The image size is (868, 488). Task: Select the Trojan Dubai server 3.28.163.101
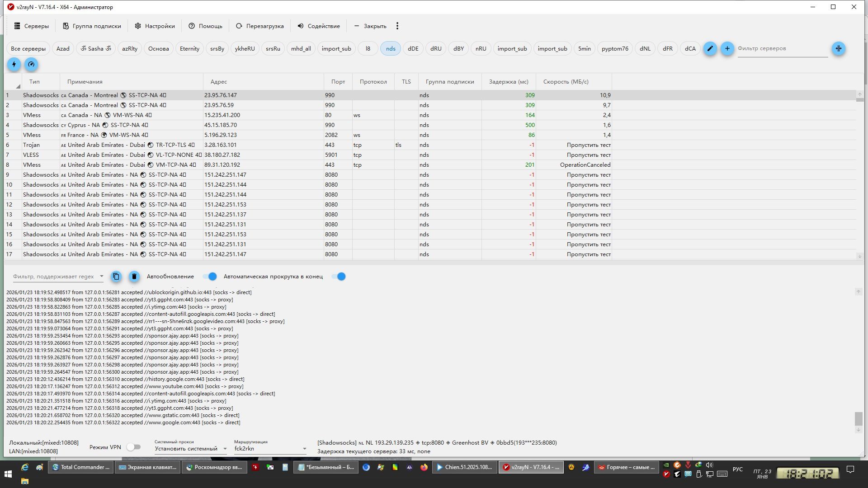point(430,145)
